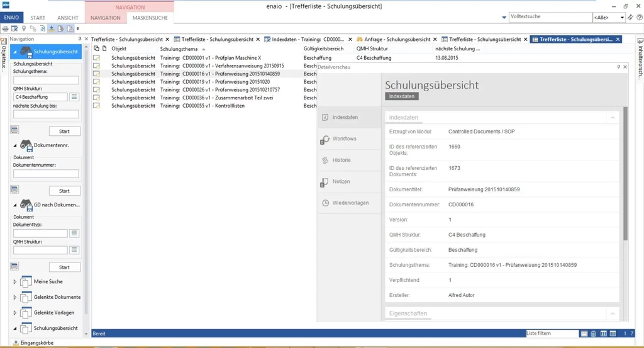This screenshot has height=348, width=644.
Task: Open the list button beside the lower QMH Struktur field
Action: click(74, 250)
